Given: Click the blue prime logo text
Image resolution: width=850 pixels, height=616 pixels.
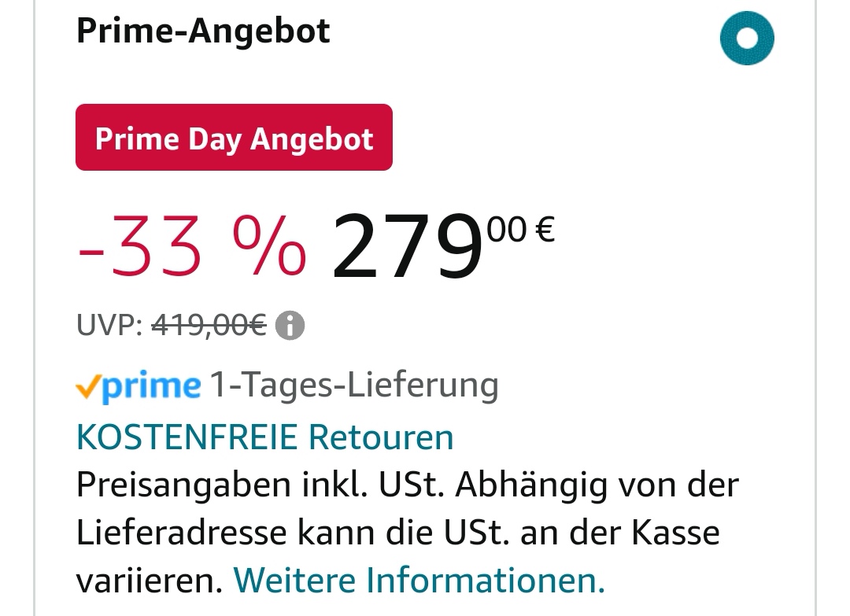Looking at the screenshot, I should (151, 386).
